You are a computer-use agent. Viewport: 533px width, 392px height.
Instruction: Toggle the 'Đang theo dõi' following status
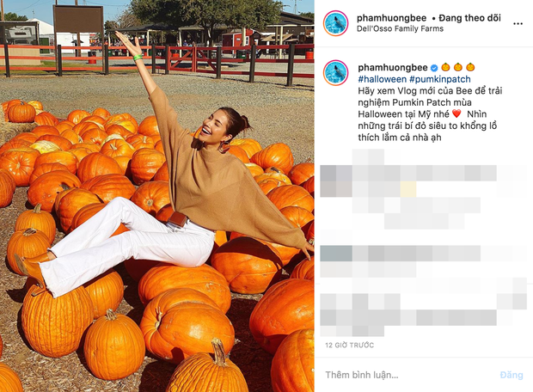(469, 18)
